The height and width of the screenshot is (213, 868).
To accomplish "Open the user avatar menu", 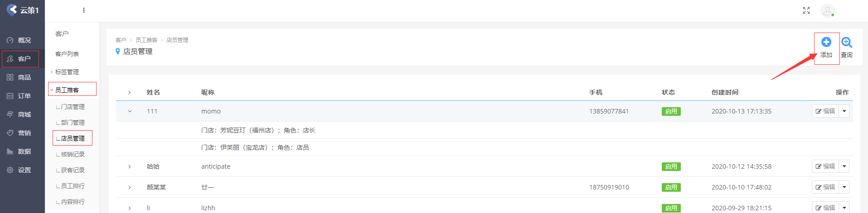I will pyautogui.click(x=827, y=10).
